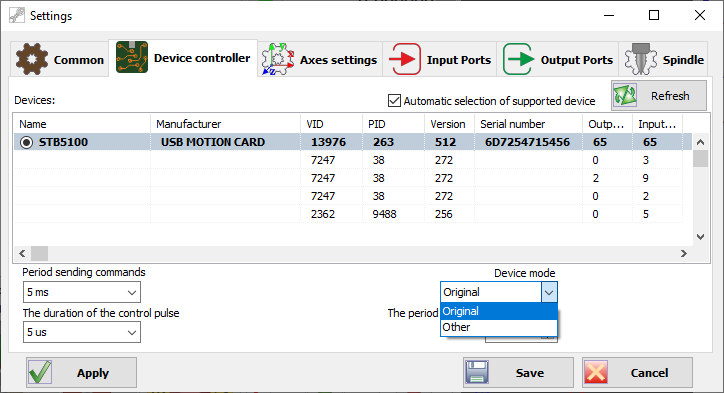Sort by the PID column header
Viewport: 724px width, 393px height.
pyautogui.click(x=393, y=124)
